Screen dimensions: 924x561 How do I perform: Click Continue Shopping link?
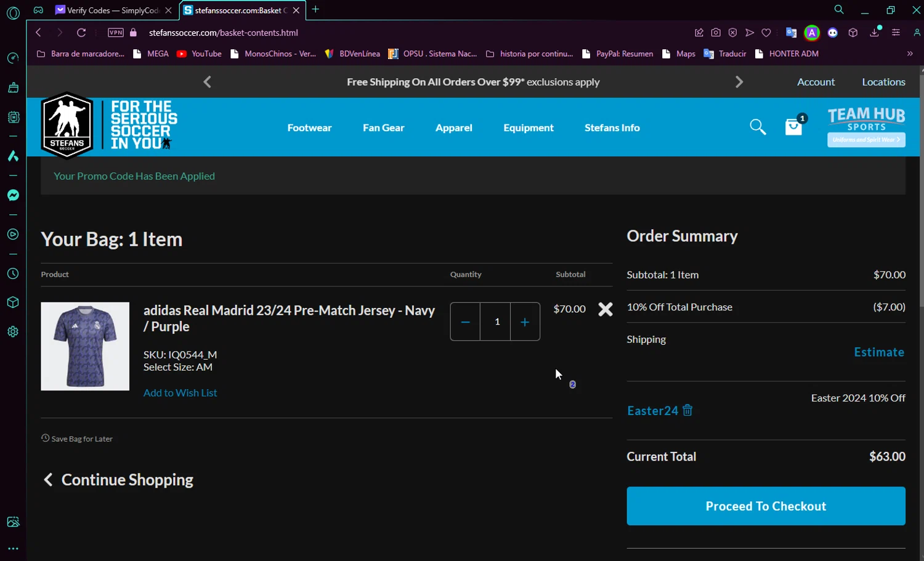118,480
